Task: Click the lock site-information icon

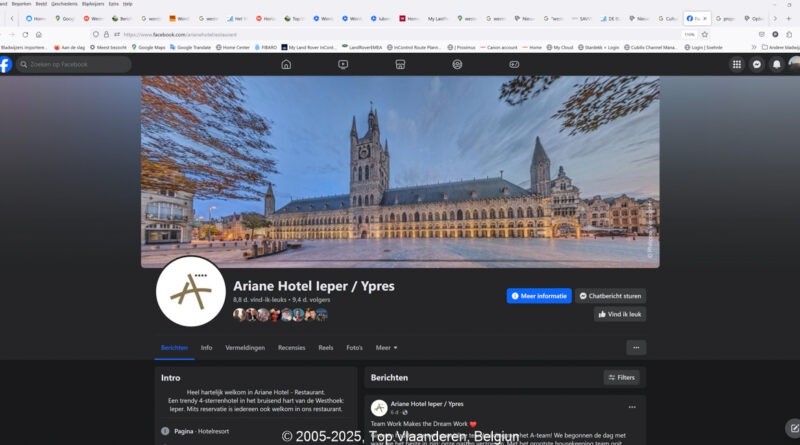Action: tap(106, 35)
